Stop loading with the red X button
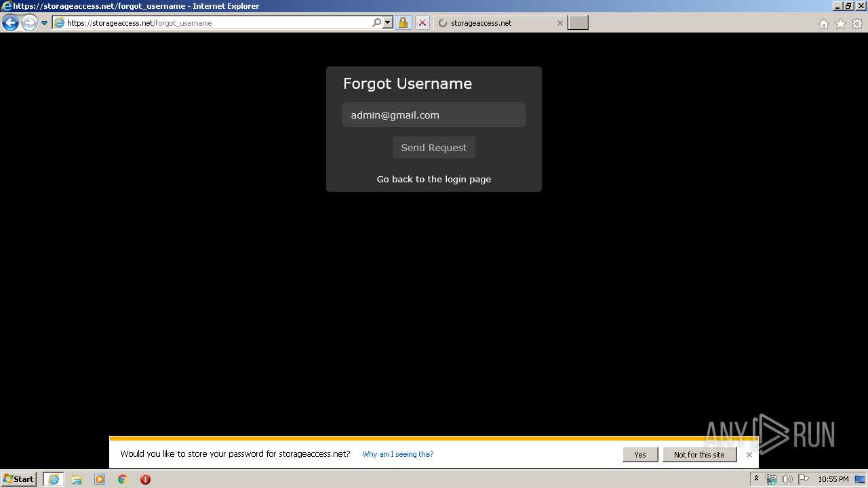The image size is (868, 488). pyautogui.click(x=422, y=22)
